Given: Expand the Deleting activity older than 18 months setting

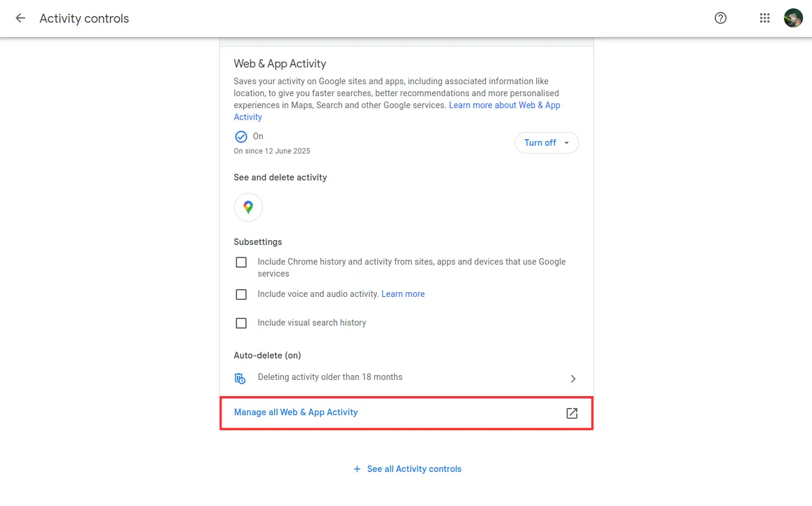Looking at the screenshot, I should click(x=573, y=378).
